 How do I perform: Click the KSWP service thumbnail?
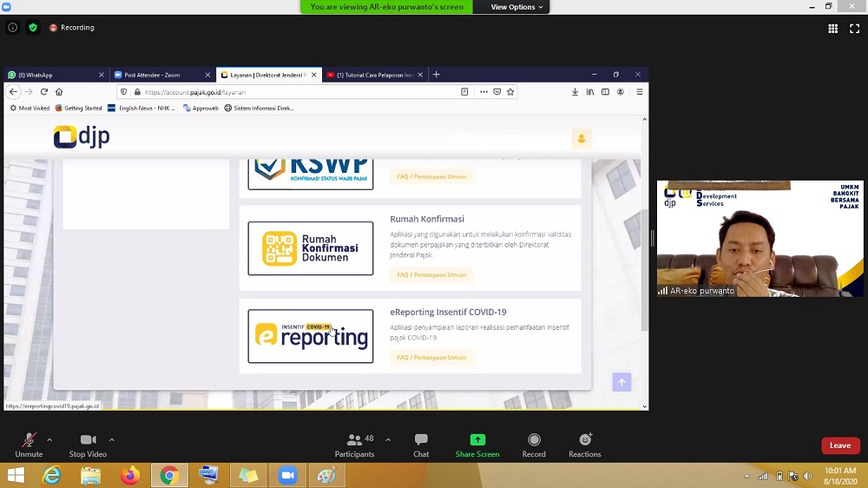(x=311, y=174)
